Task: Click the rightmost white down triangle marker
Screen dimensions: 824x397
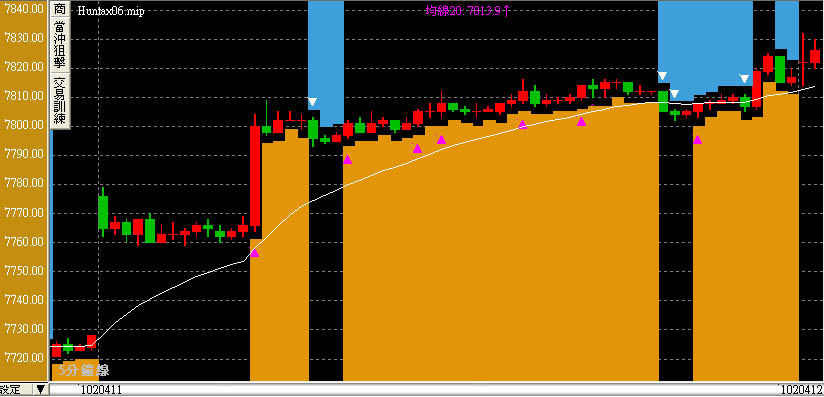Action: point(744,79)
